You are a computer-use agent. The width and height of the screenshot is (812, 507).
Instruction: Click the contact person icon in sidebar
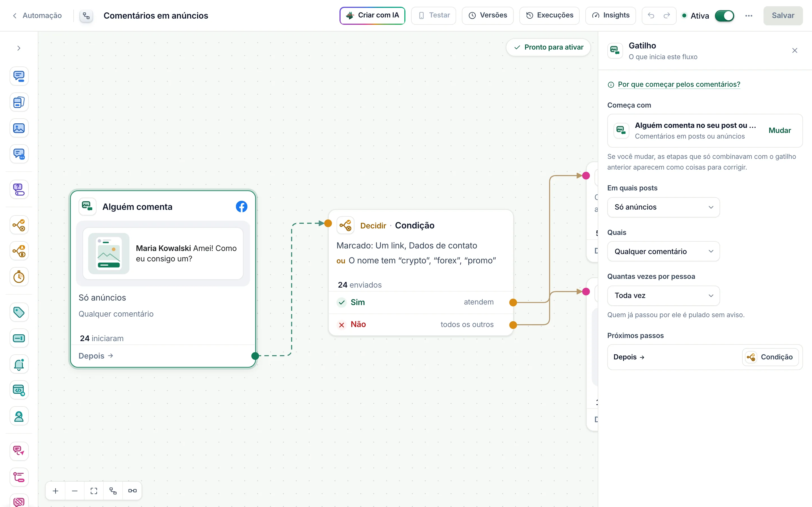19,417
